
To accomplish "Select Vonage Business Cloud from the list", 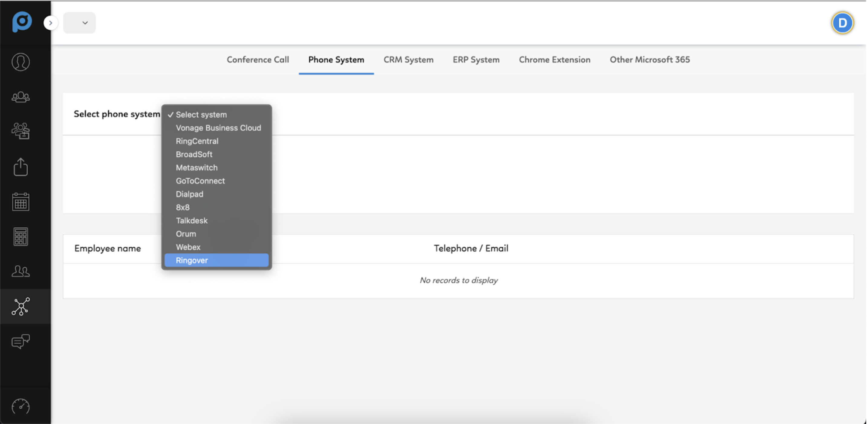I will point(217,128).
